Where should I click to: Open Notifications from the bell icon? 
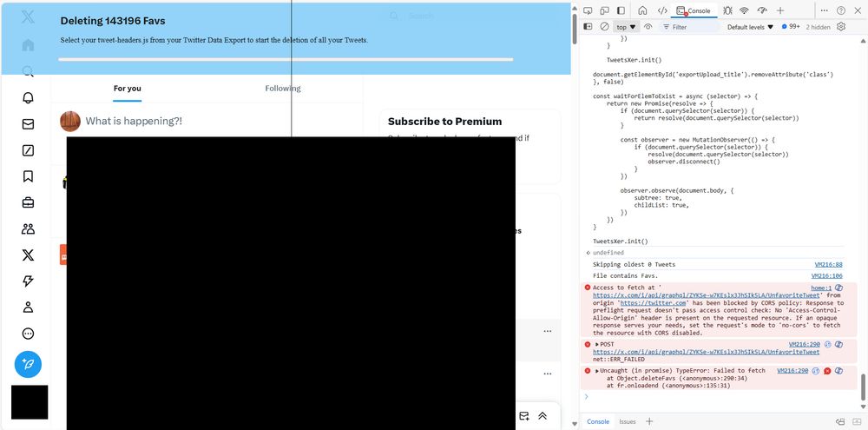click(x=28, y=97)
